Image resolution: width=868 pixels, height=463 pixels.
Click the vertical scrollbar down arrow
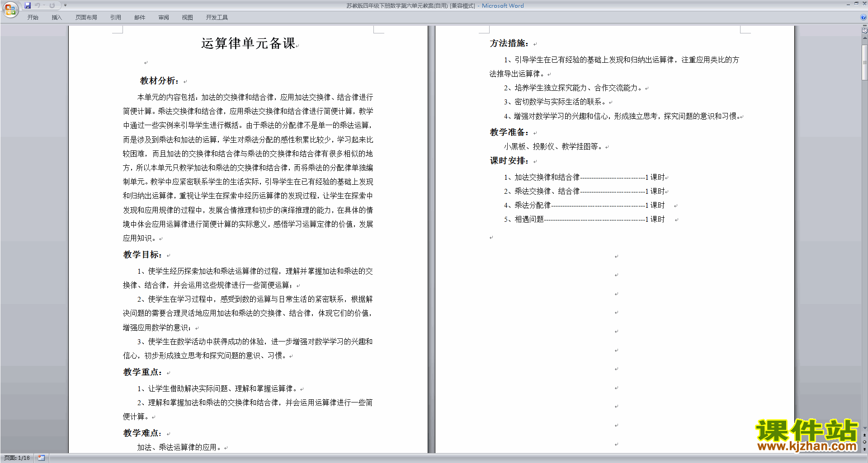coord(865,428)
